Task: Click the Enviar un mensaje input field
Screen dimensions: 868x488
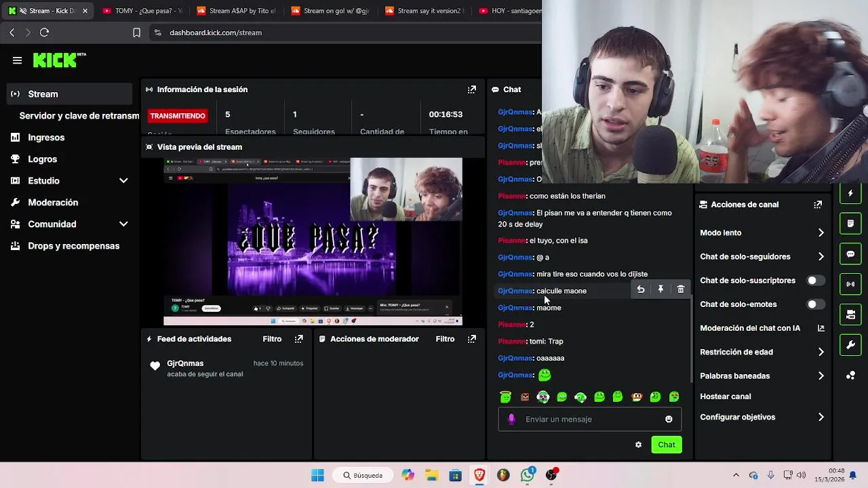Action: coord(590,420)
